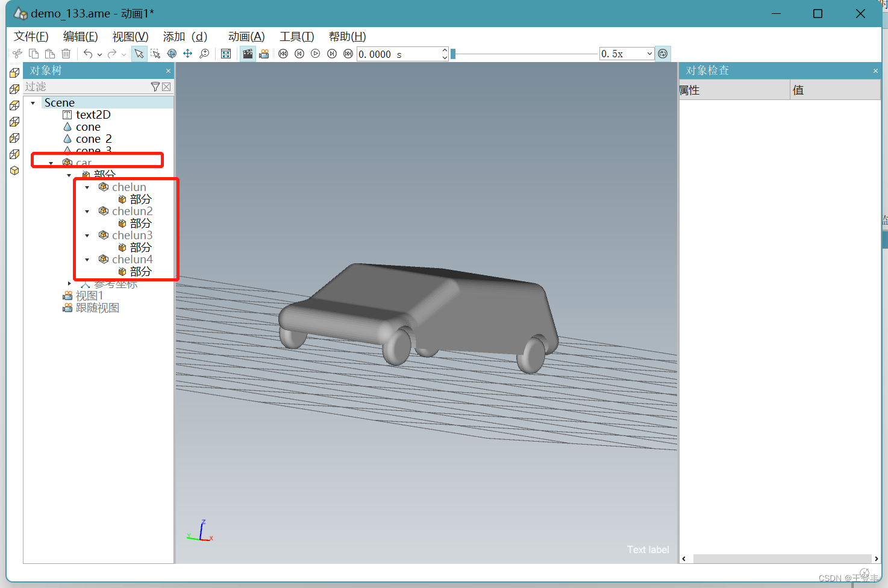The image size is (888, 588).
Task: Close the 对象检查 panel
Action: pos(875,70)
